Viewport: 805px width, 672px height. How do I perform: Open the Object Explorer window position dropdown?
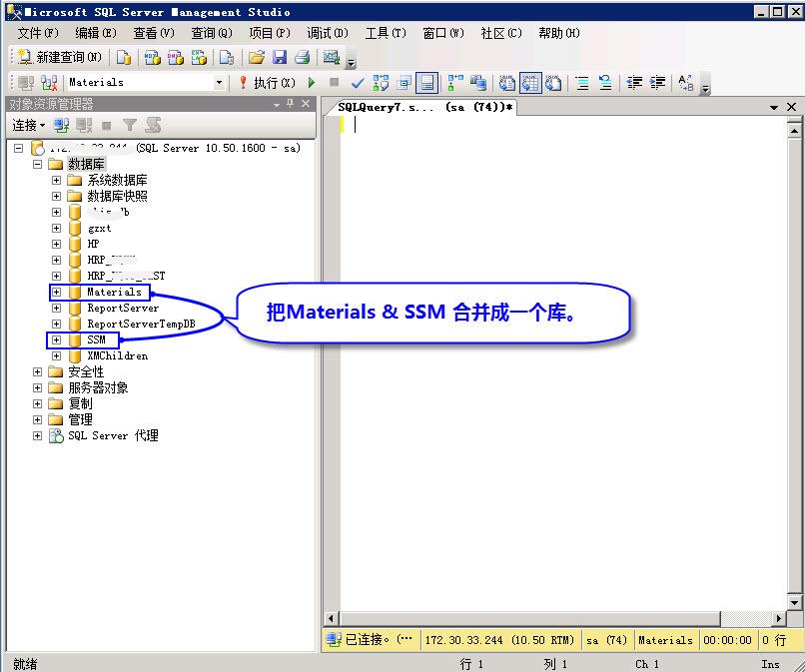point(277,104)
